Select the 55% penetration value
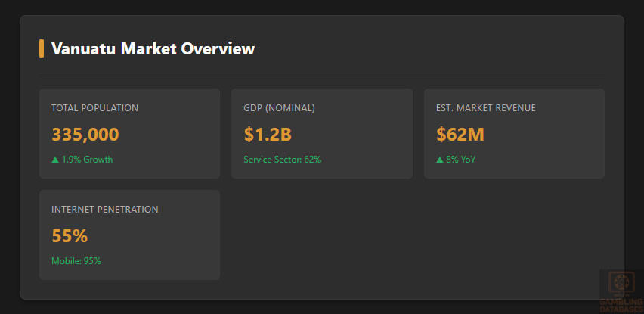This screenshot has width=644, height=314. (x=70, y=236)
